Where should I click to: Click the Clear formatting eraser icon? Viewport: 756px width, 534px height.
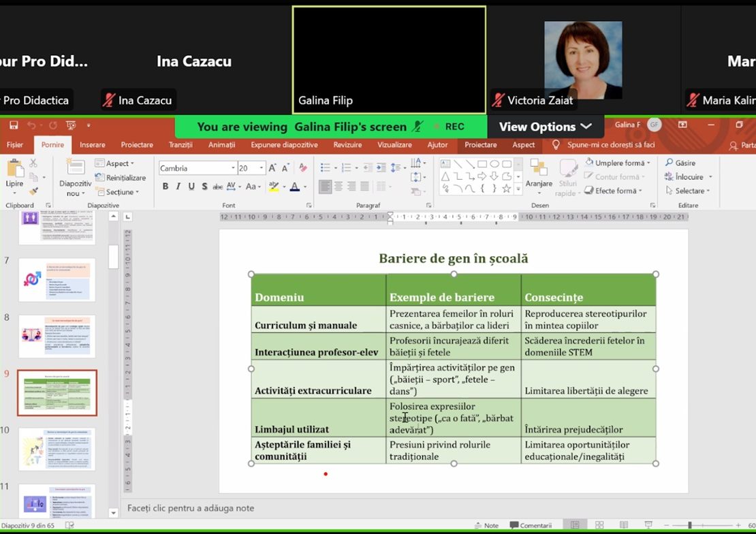point(302,168)
